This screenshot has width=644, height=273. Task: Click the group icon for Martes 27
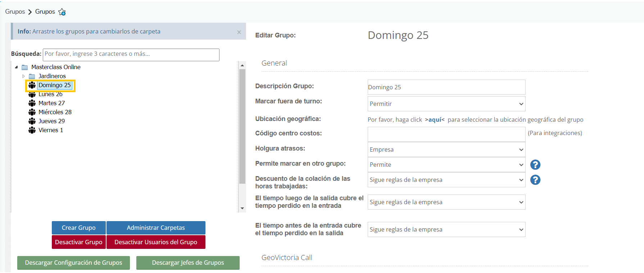click(x=32, y=103)
